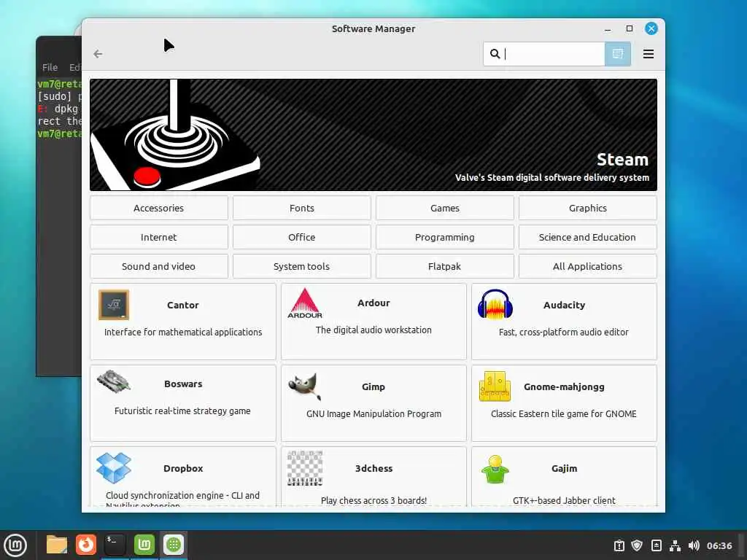Select "Classic Eastern tile game for GNOME" text

pyautogui.click(x=564, y=414)
